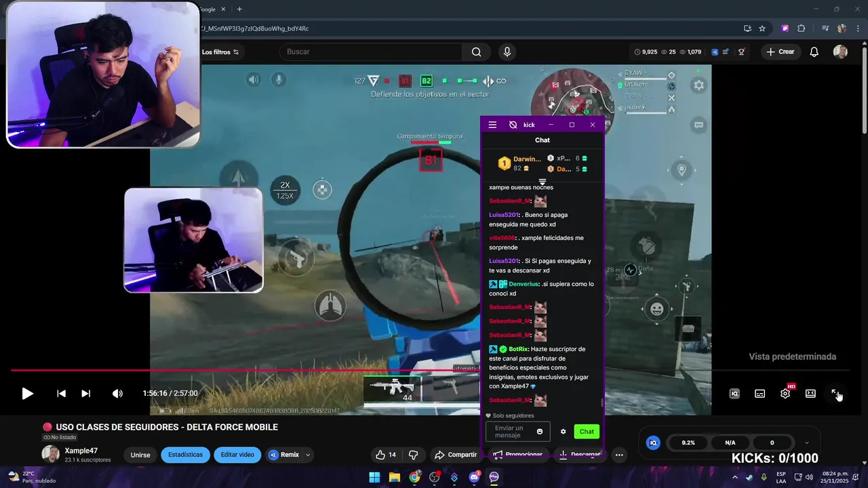Focus the 'Enviar un mensaje' field
868x488 pixels.
(x=517, y=432)
